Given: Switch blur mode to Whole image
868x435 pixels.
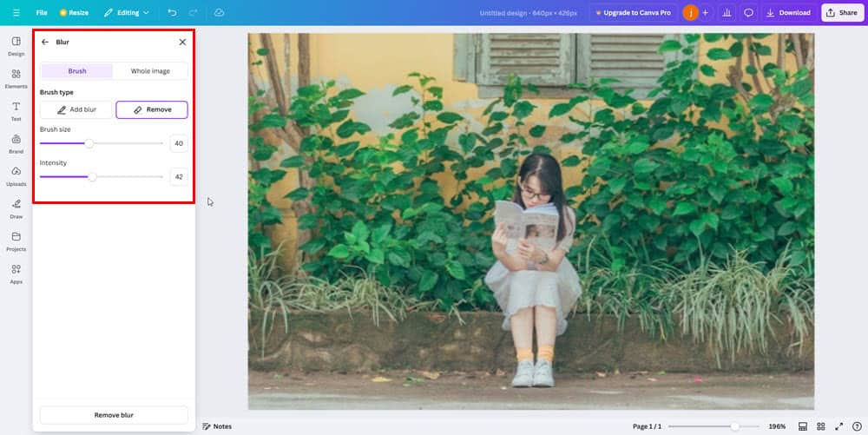Looking at the screenshot, I should click(150, 71).
